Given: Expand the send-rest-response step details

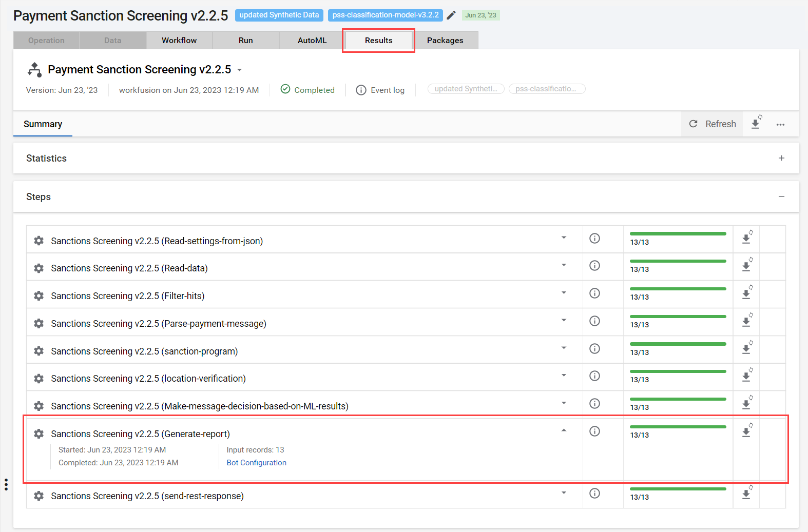Looking at the screenshot, I should (564, 492).
